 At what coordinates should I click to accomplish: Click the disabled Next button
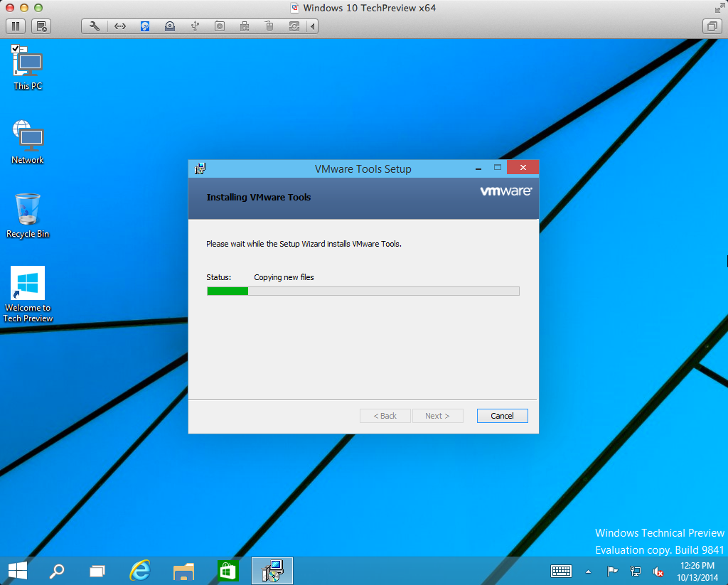coord(437,416)
